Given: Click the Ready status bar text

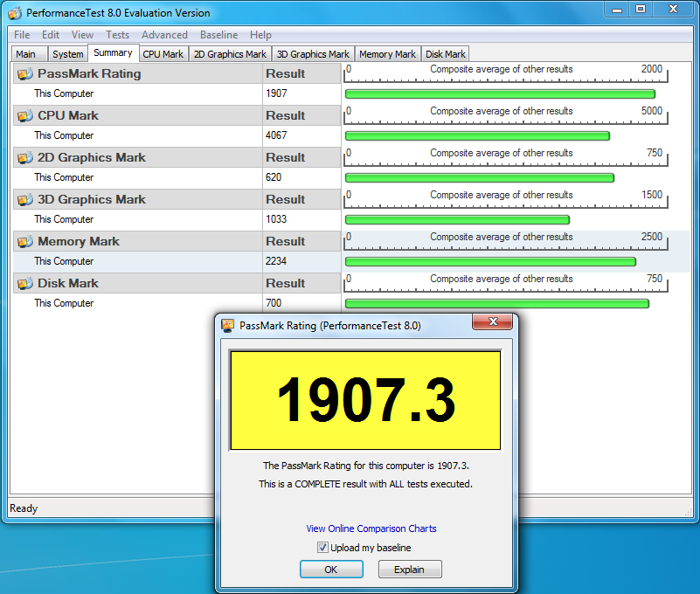Looking at the screenshot, I should click(x=24, y=508).
